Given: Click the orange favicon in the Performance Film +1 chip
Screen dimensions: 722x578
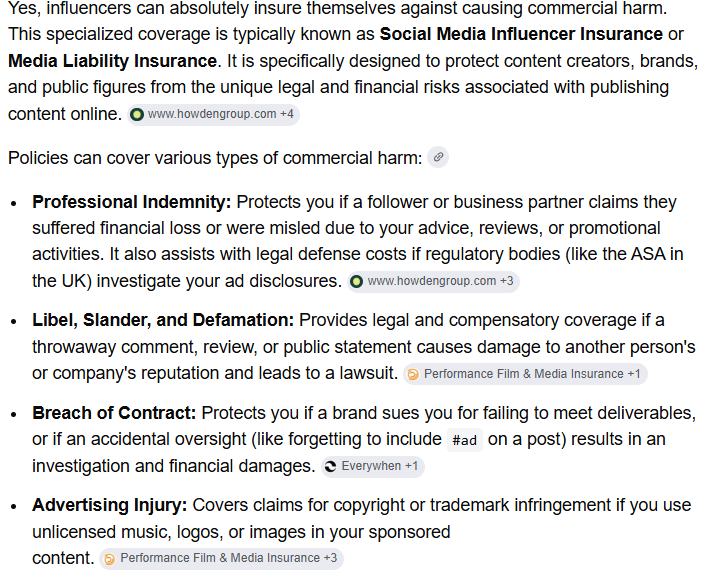Looking at the screenshot, I should [413, 374].
